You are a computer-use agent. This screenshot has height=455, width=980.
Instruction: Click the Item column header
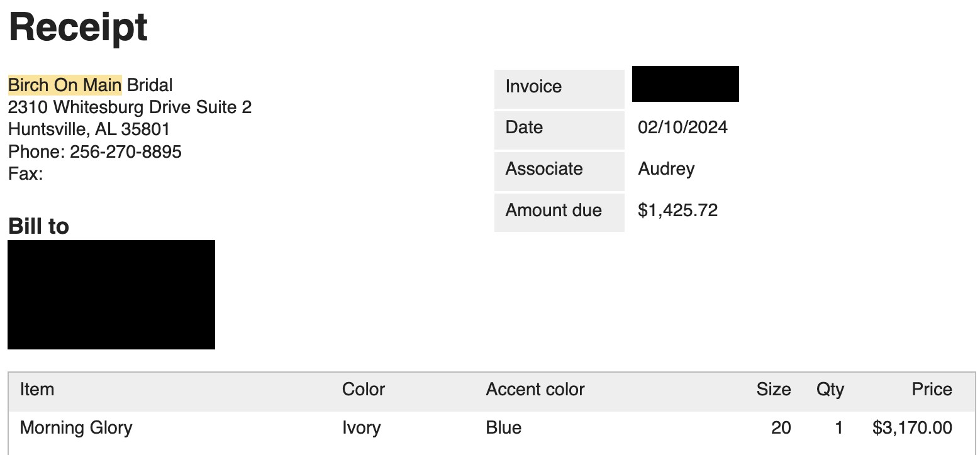click(37, 390)
